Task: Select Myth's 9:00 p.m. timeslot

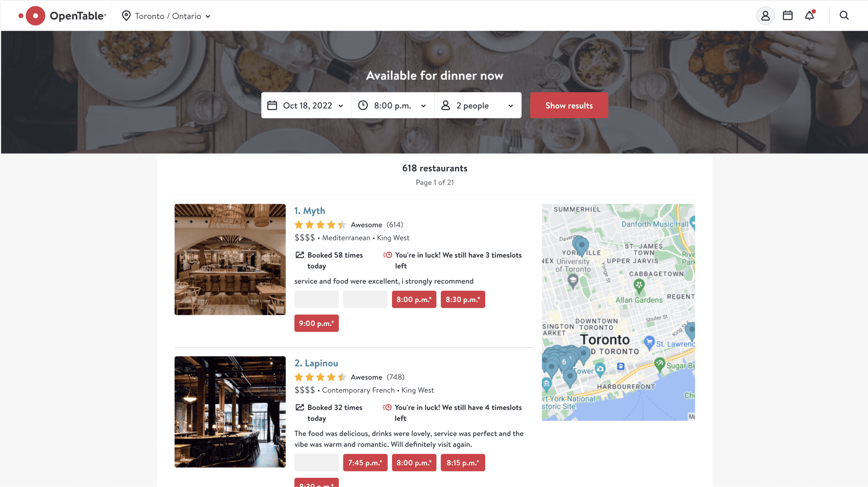Action: tap(316, 323)
